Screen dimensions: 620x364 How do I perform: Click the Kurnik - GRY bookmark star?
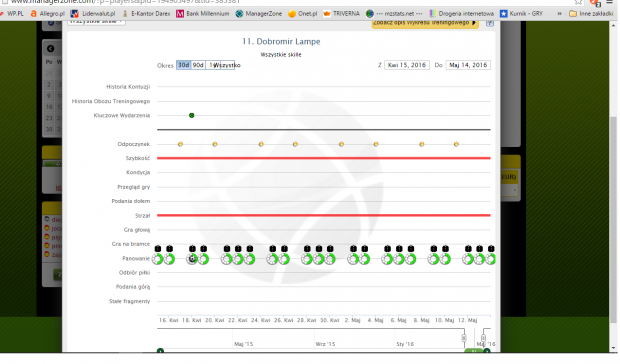click(x=504, y=14)
